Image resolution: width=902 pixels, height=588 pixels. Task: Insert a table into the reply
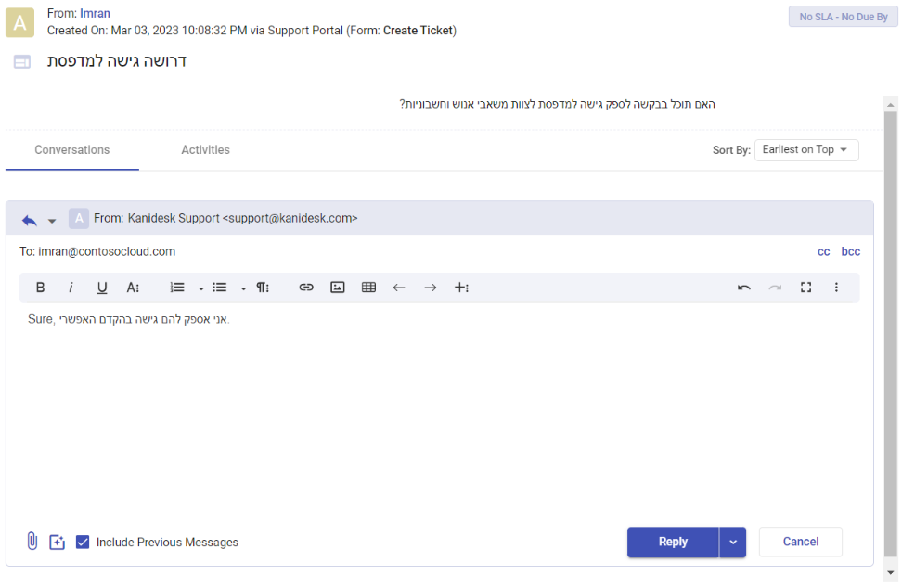click(368, 288)
